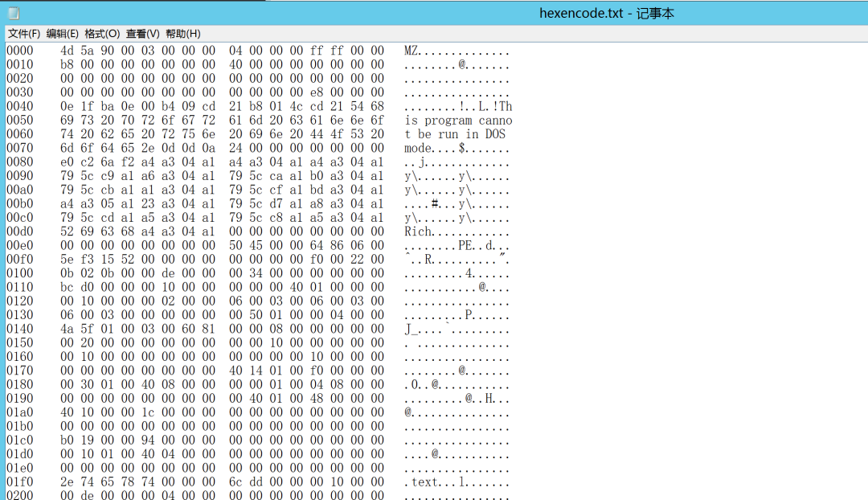Viewport: 868px width, 500px height.
Task: Click offset 0160 row label
Action: pos(20,357)
